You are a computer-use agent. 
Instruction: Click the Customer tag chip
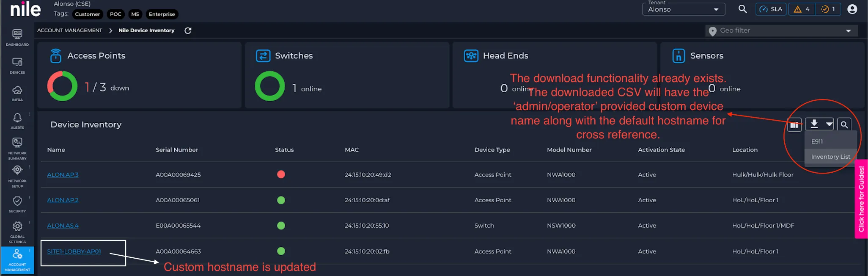click(x=88, y=14)
